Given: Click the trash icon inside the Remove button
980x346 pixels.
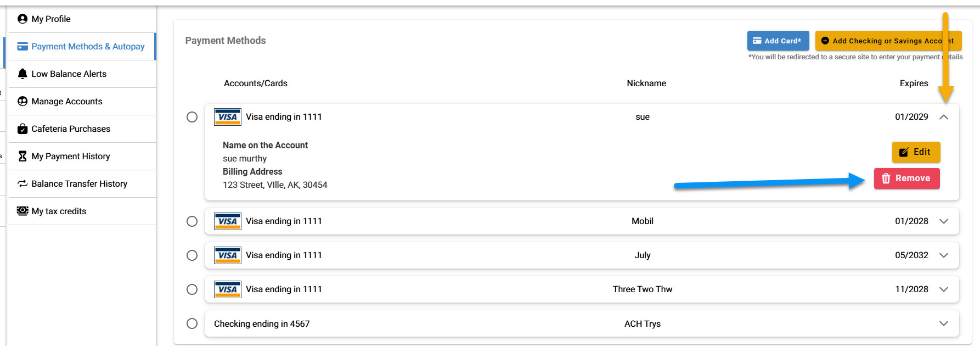Looking at the screenshot, I should click(885, 178).
